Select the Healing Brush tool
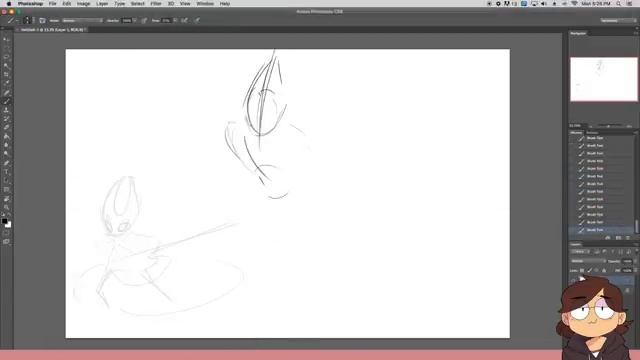640x360 pixels. (x=6, y=93)
